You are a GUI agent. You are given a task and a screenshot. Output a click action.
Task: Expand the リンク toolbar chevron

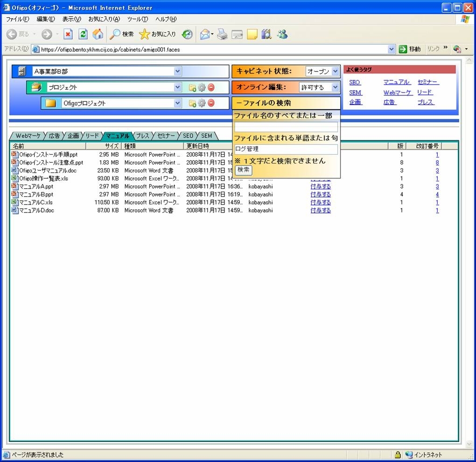(x=445, y=48)
